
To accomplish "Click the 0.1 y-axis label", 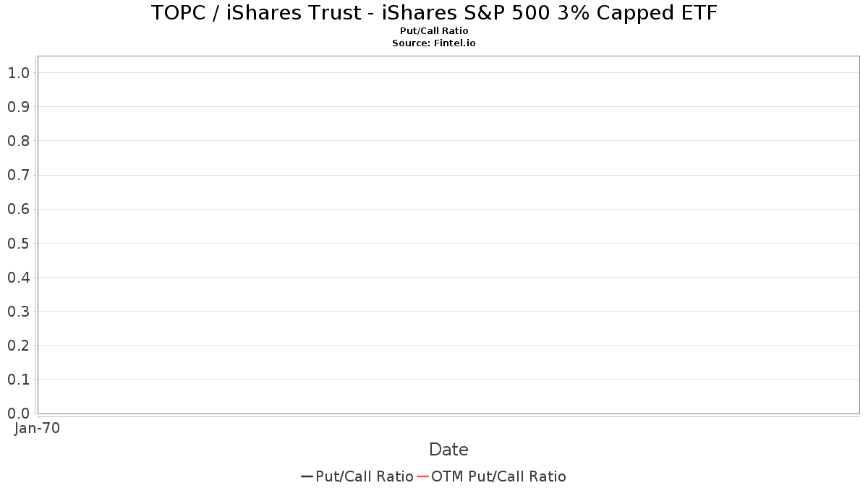I will click(x=19, y=379).
